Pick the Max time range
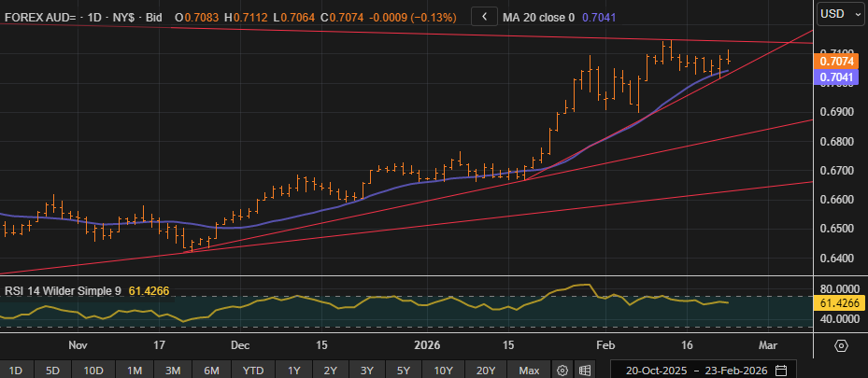The image size is (868, 378). coord(530,370)
